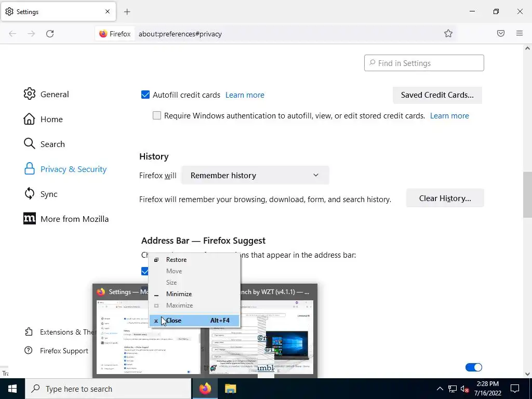The width and height of the screenshot is (532, 399).
Task: Click Type here to search box
Action: click(x=108, y=389)
